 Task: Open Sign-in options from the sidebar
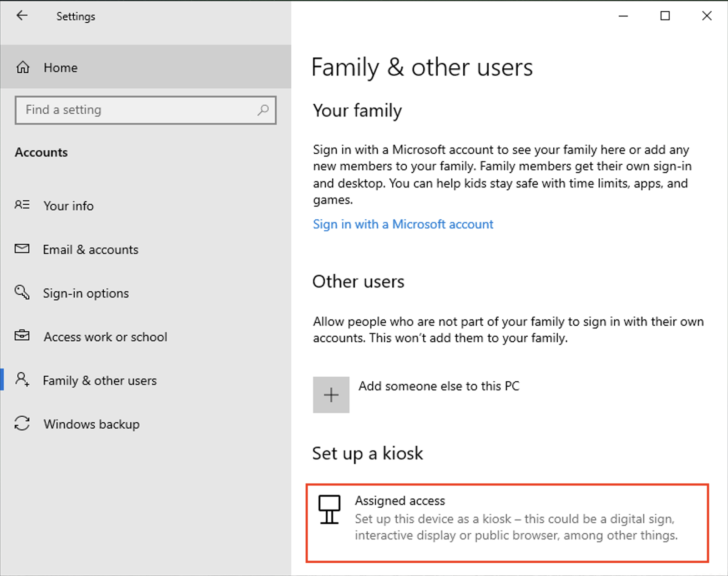(x=86, y=293)
